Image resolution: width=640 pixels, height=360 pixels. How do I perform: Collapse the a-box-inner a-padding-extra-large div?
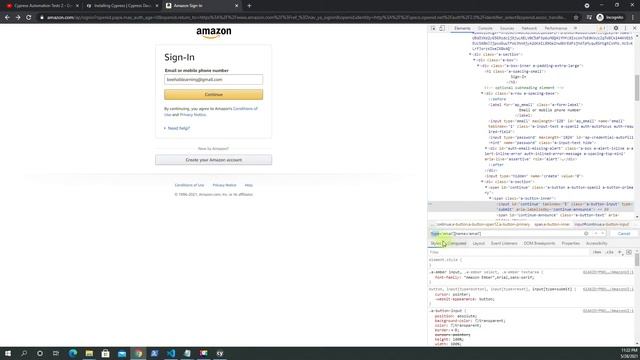(x=478, y=65)
